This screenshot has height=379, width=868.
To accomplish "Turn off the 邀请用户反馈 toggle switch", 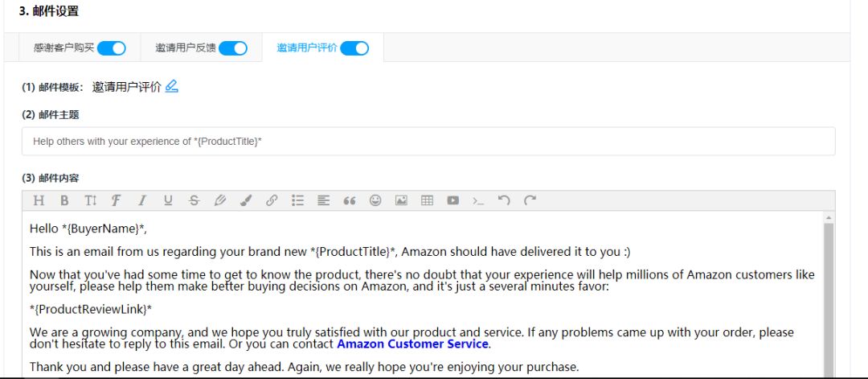I will pyautogui.click(x=232, y=48).
